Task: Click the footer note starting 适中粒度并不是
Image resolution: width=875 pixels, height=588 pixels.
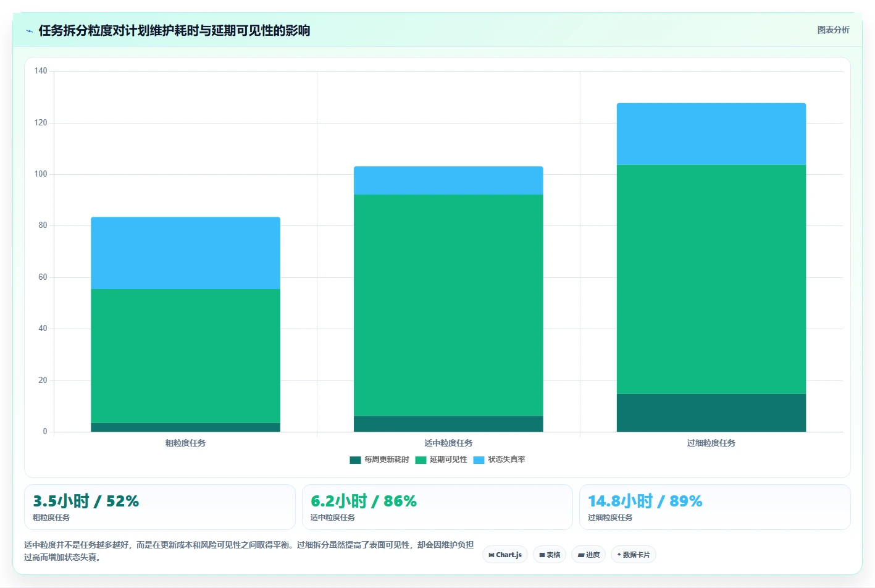Action: (249, 551)
